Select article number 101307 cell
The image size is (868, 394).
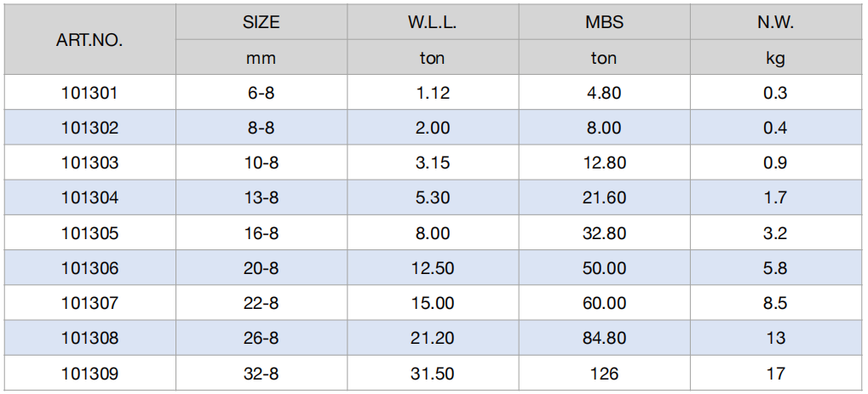point(89,303)
